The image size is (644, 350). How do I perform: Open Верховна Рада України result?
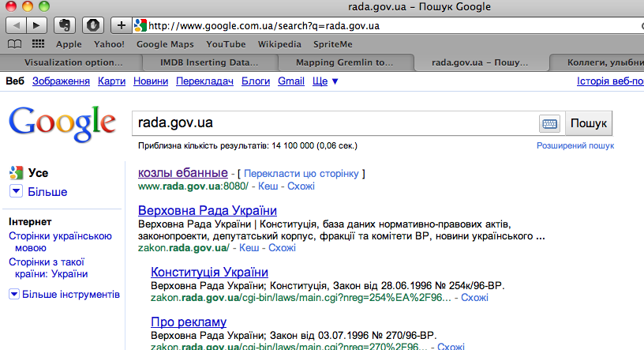tap(208, 210)
